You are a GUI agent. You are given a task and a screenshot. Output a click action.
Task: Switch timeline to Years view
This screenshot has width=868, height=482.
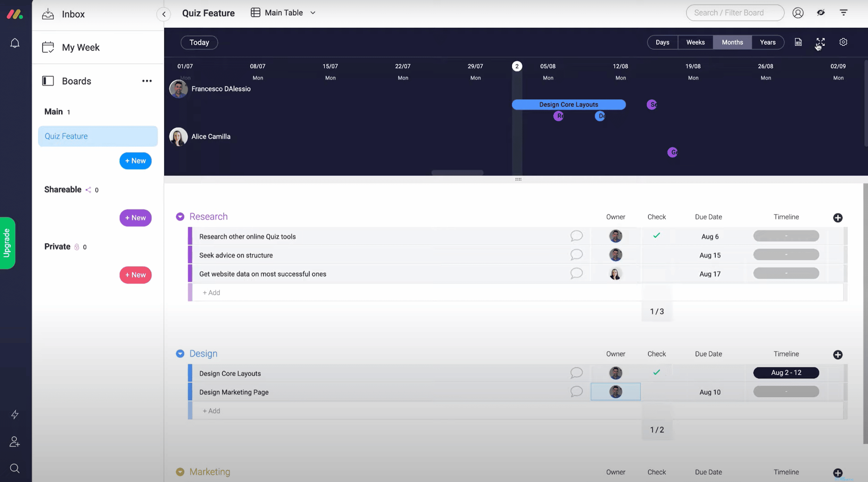[x=767, y=42]
